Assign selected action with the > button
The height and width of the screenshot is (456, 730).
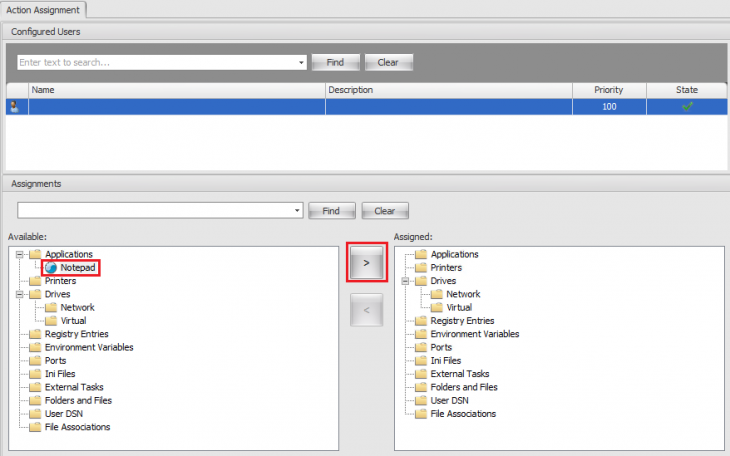(x=366, y=263)
